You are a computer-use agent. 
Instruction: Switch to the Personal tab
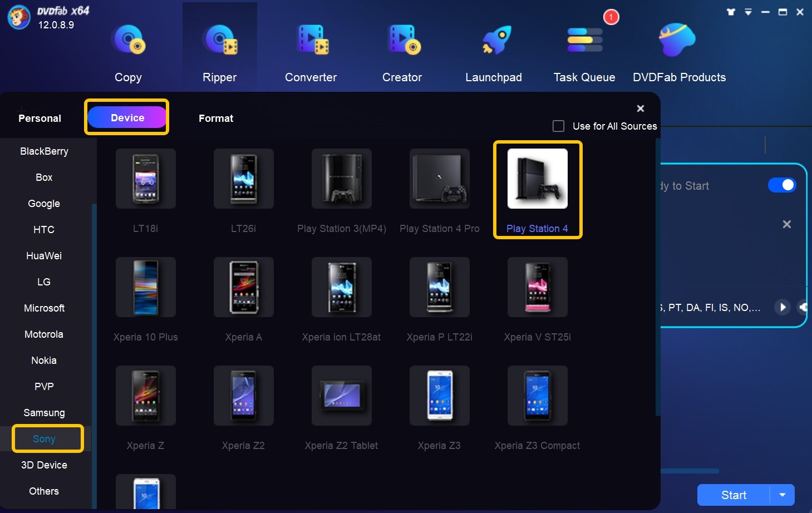[40, 118]
